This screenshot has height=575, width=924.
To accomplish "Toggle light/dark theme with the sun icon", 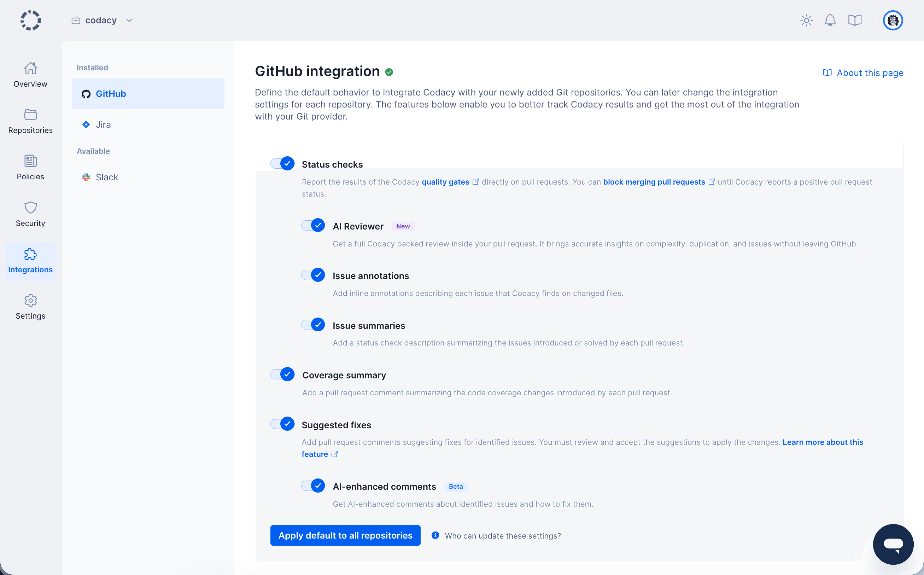I will tap(806, 20).
